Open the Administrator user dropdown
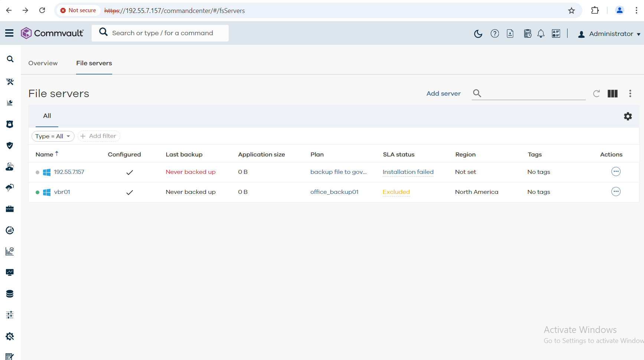Image resolution: width=644 pixels, height=360 pixels. 609,34
